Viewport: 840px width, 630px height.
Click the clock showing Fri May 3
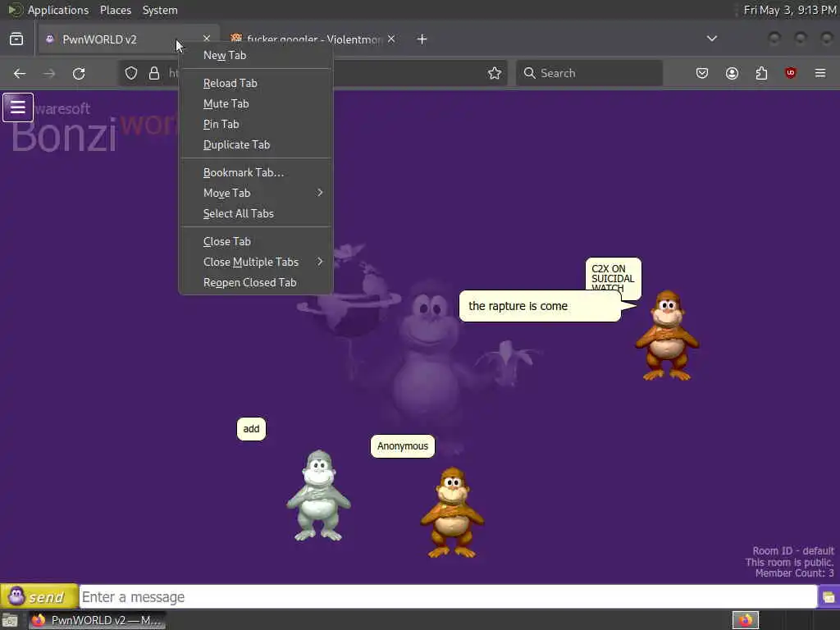[x=790, y=10]
